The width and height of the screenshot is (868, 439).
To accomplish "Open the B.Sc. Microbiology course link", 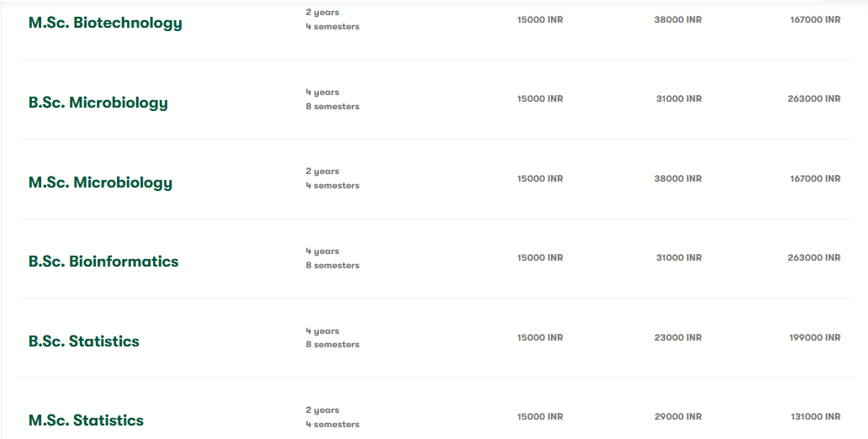I will [98, 103].
